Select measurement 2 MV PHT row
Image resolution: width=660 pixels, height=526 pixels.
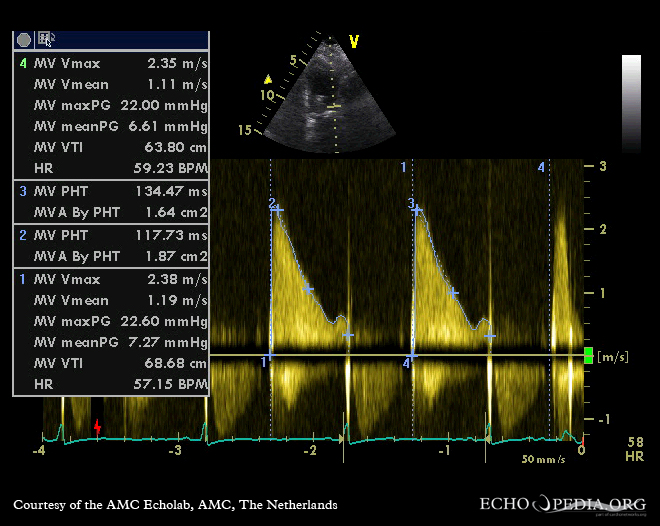[110, 236]
